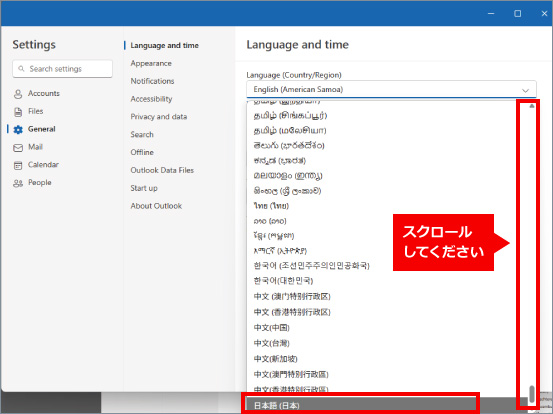Open the Offline subsection
The width and height of the screenshot is (553, 414).
(142, 152)
